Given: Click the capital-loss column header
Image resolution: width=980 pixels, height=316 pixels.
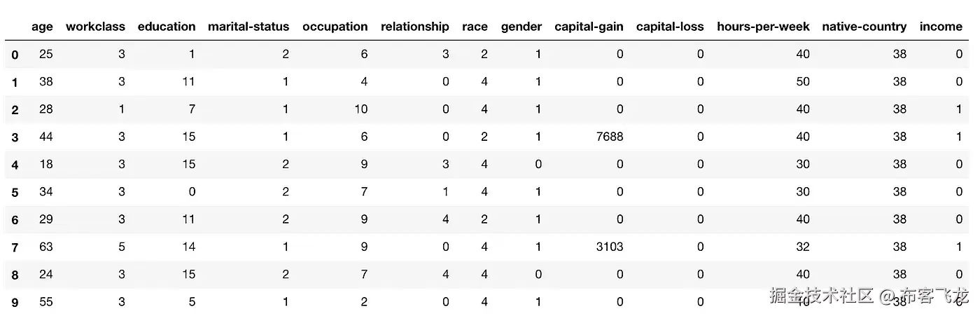Looking at the screenshot, I should point(670,27).
